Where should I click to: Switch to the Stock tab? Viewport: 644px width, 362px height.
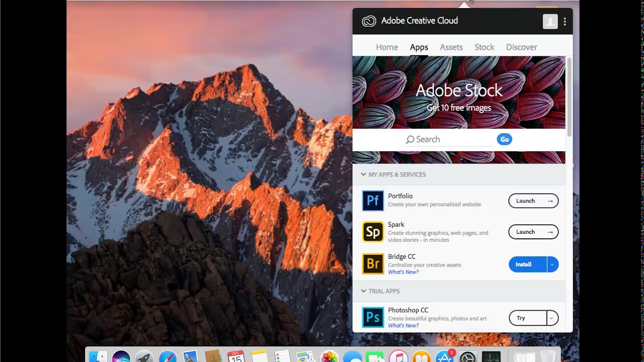click(x=485, y=47)
